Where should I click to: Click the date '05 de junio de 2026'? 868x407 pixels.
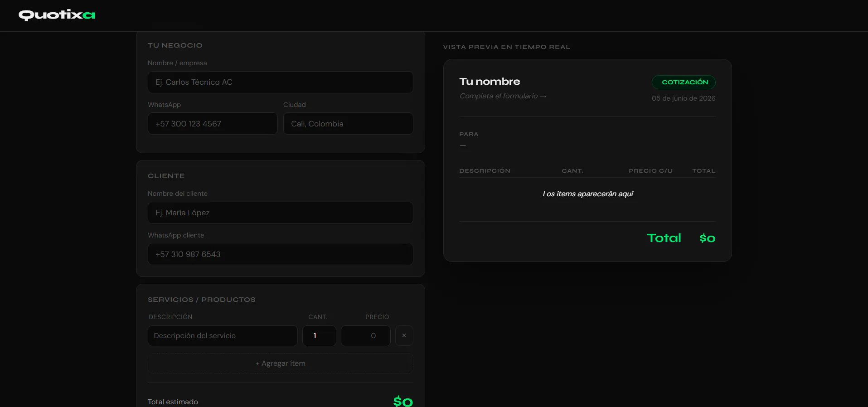[x=684, y=98]
